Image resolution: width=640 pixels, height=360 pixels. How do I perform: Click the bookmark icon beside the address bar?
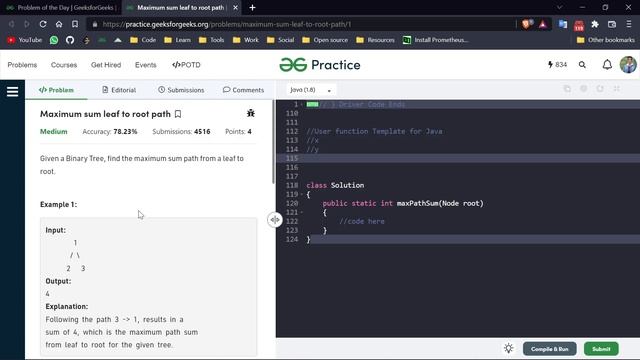point(75,24)
